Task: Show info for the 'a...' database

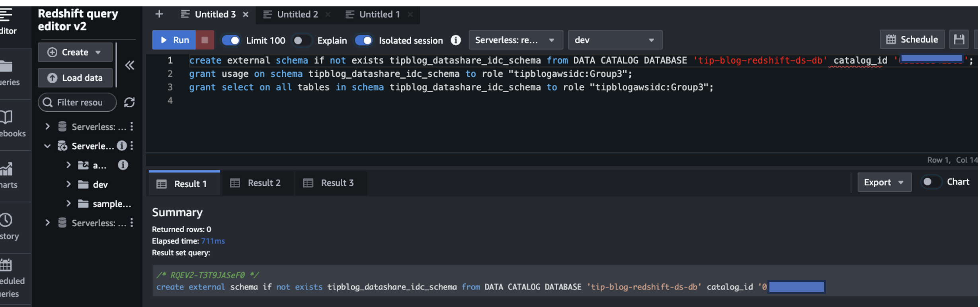Action: [x=123, y=165]
